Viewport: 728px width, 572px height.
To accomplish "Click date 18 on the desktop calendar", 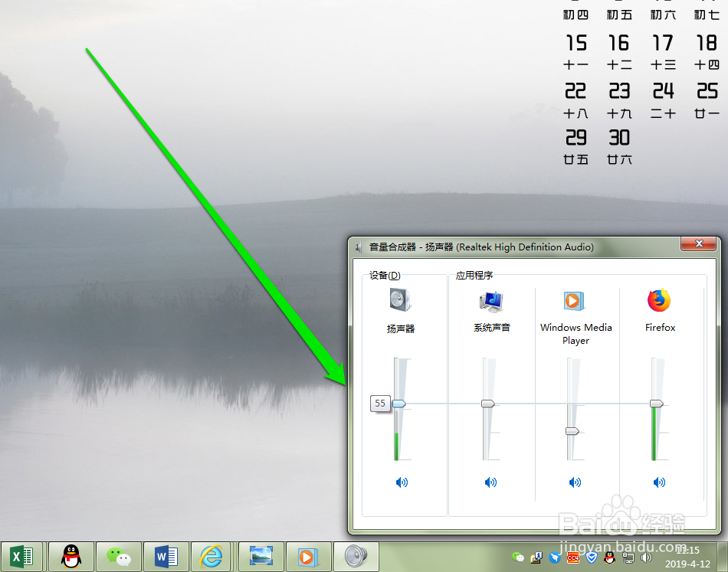I will point(707,43).
